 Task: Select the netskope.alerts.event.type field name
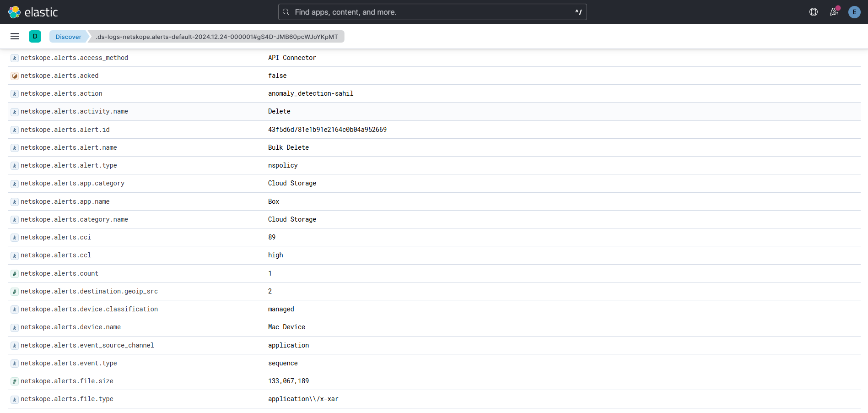pyautogui.click(x=69, y=363)
